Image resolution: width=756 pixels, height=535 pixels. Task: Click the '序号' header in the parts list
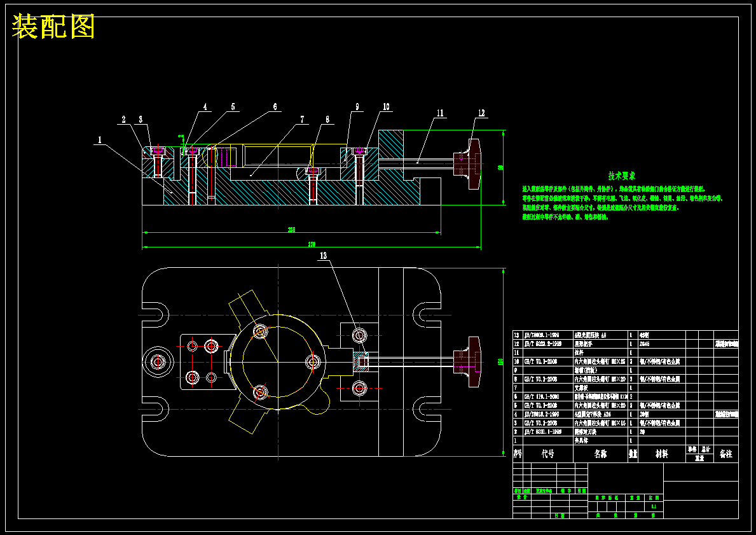click(x=518, y=454)
